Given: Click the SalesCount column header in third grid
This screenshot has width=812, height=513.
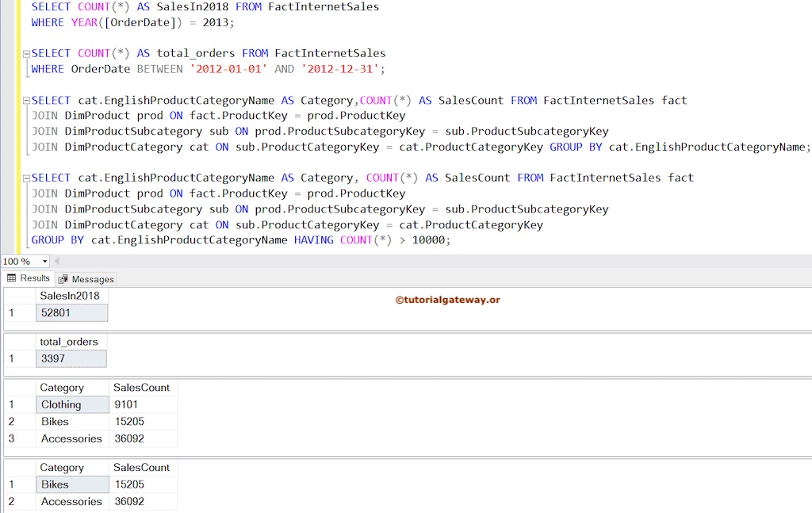Looking at the screenshot, I should tap(141, 388).
